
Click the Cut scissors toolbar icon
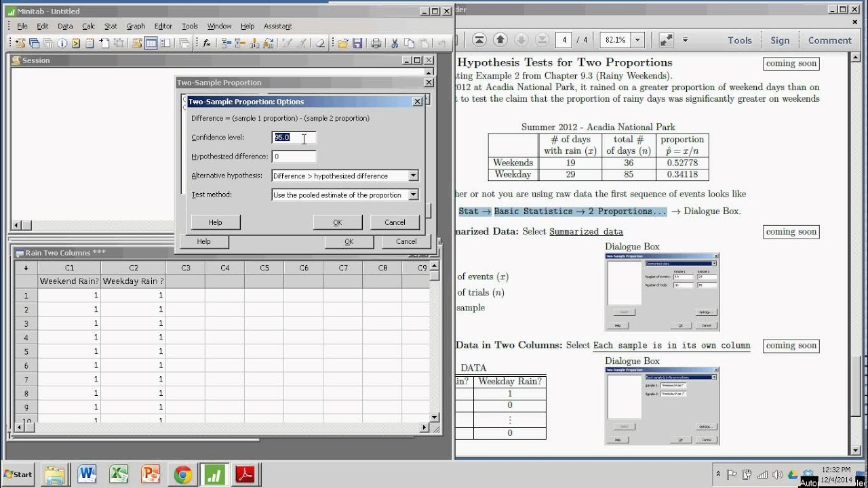tap(394, 43)
